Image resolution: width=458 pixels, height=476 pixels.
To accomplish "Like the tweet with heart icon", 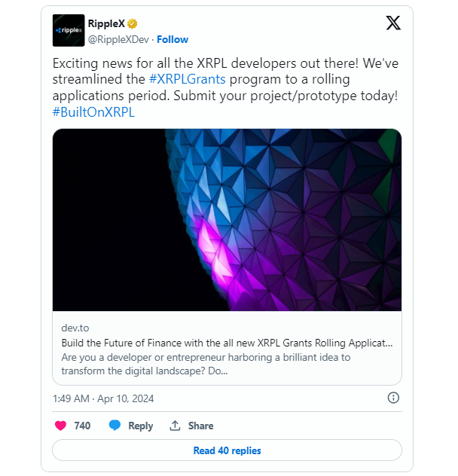I will tap(61, 426).
